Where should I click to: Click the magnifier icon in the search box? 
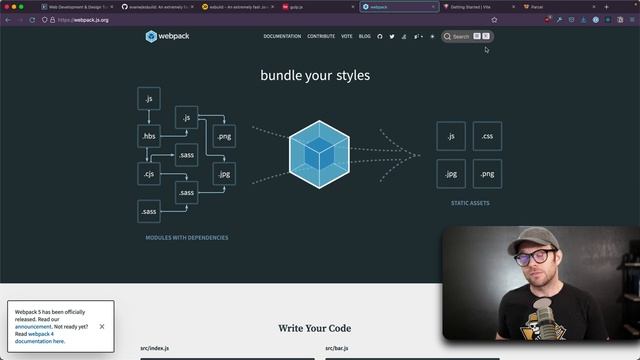point(447,36)
